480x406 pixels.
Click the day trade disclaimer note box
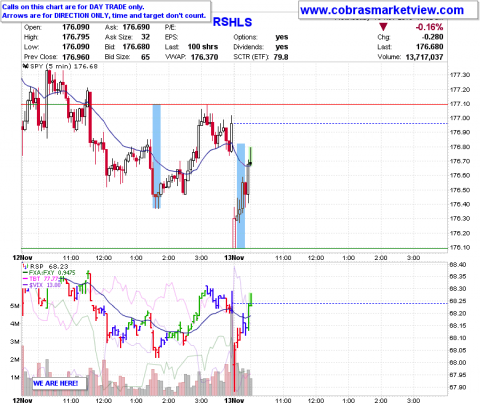[x=106, y=11]
